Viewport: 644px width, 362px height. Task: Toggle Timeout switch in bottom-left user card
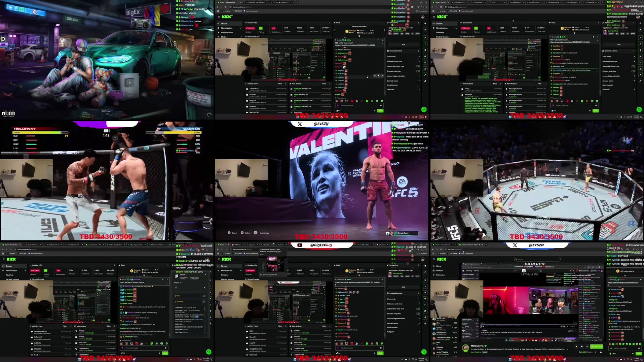pos(203,302)
